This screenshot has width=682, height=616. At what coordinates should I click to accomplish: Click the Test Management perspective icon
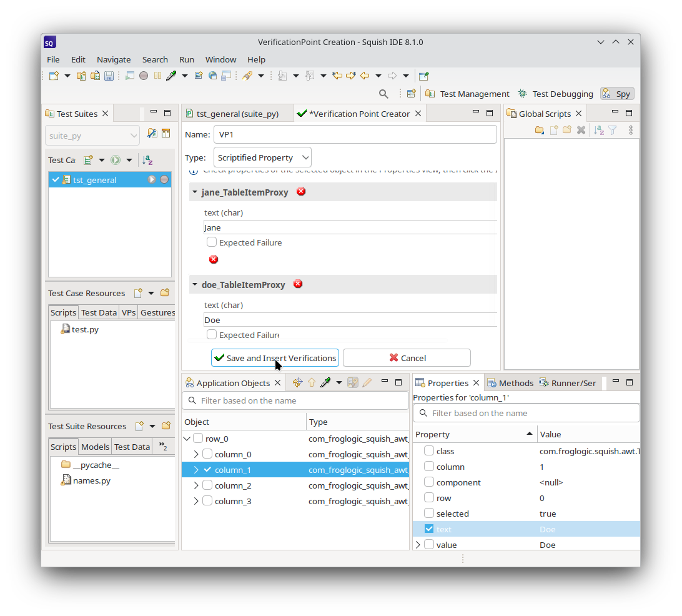tap(430, 94)
